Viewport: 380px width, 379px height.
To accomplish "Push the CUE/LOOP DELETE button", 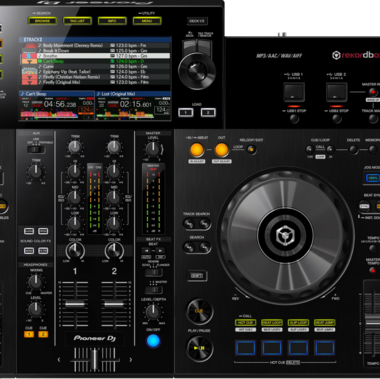I will pos(353,150).
